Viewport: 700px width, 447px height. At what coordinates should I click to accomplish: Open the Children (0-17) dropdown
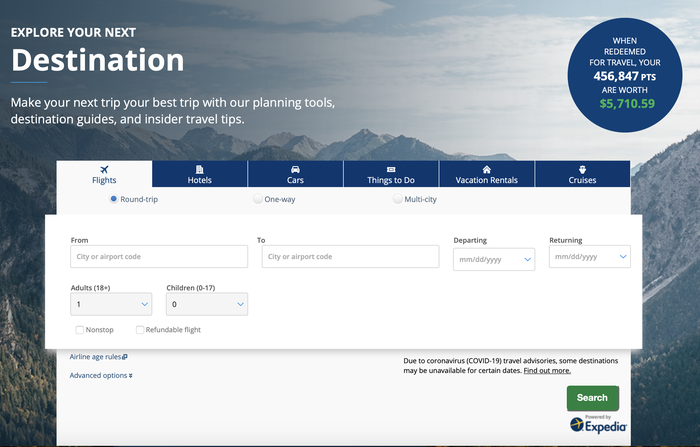click(x=206, y=304)
